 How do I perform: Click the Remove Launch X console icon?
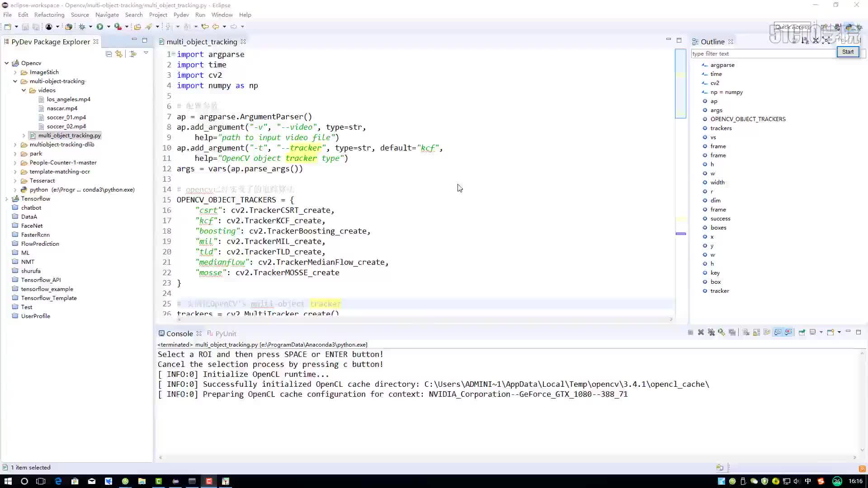pyautogui.click(x=701, y=332)
